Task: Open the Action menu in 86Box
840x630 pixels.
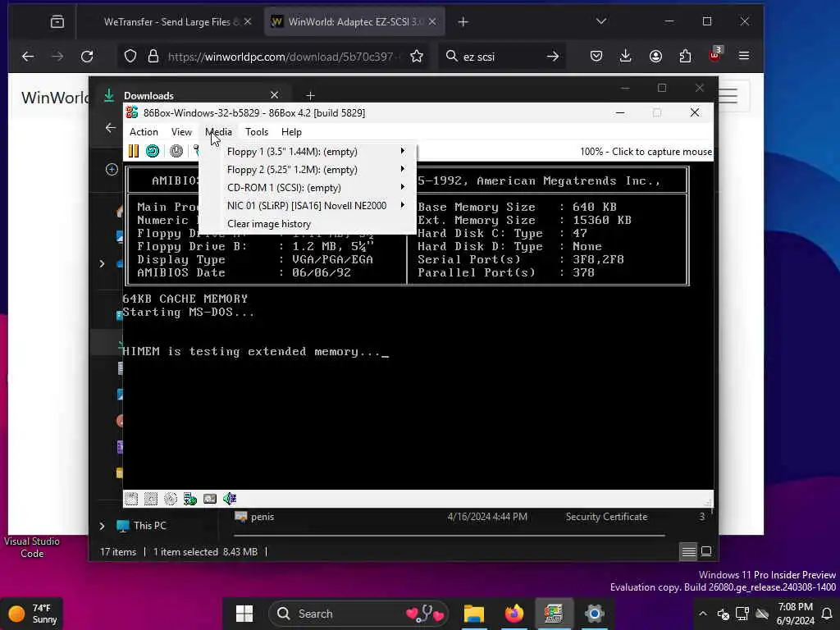Action: [x=144, y=132]
